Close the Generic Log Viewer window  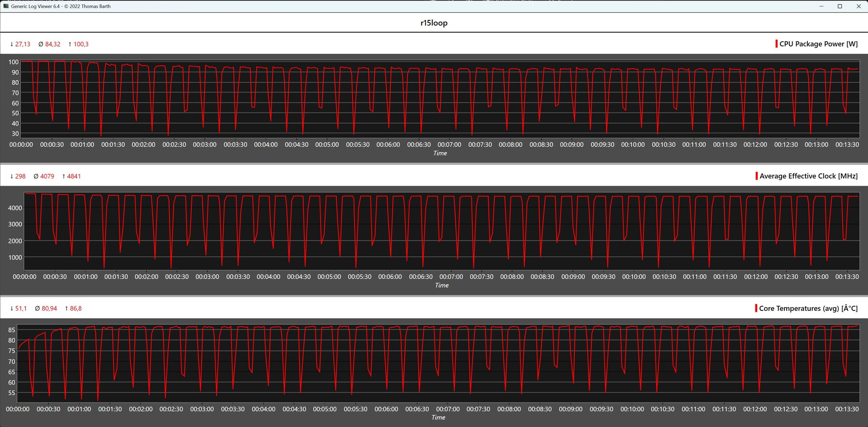click(x=859, y=6)
